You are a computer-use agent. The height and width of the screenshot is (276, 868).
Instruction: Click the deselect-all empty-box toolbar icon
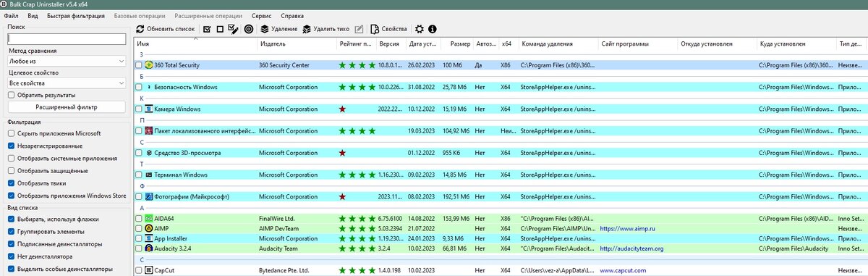coord(220,29)
